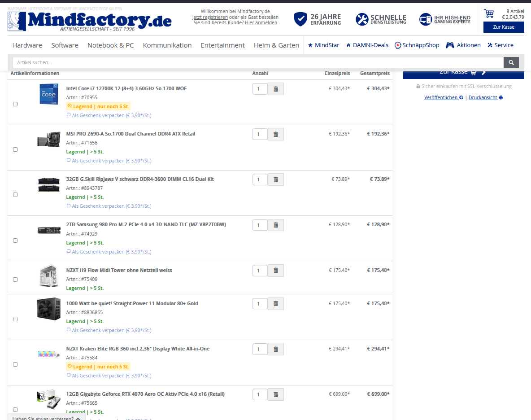Click the 26 Jahre Erfahrung shield badge

318,19
